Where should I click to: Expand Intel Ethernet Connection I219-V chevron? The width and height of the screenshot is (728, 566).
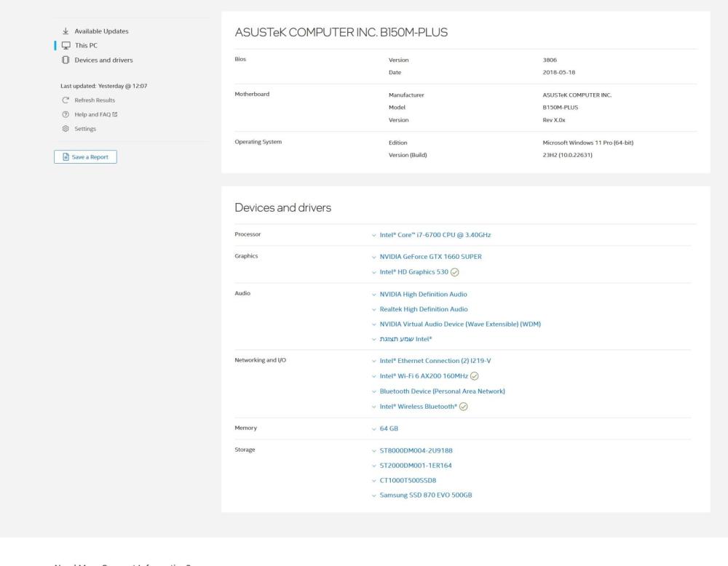[x=373, y=361]
